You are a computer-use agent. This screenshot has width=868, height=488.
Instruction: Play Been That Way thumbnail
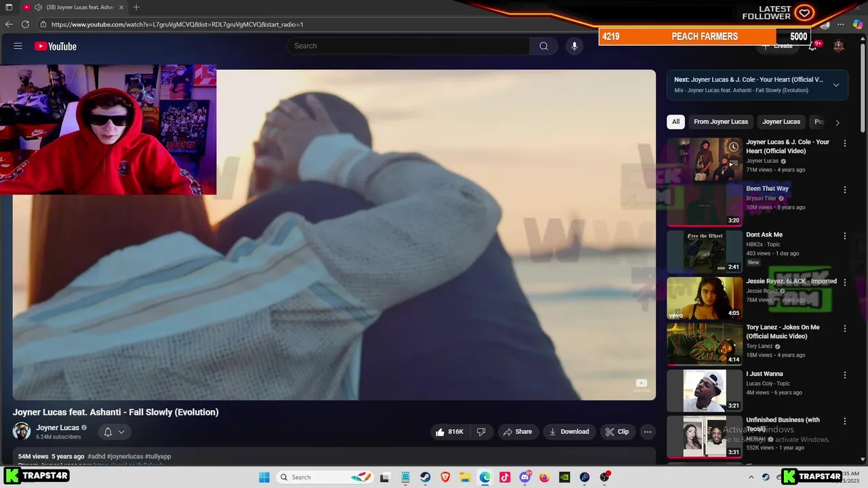pos(705,206)
